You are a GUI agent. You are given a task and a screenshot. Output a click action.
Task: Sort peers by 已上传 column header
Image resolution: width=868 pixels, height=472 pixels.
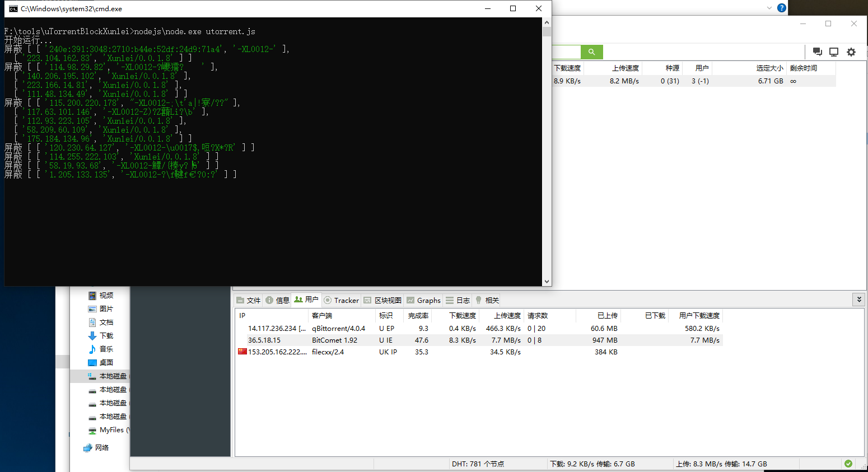click(598, 316)
